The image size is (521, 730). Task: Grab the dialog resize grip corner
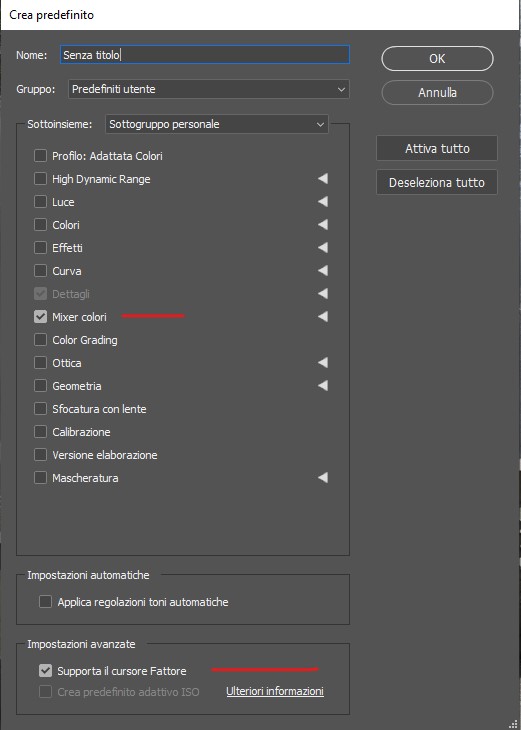(514, 724)
